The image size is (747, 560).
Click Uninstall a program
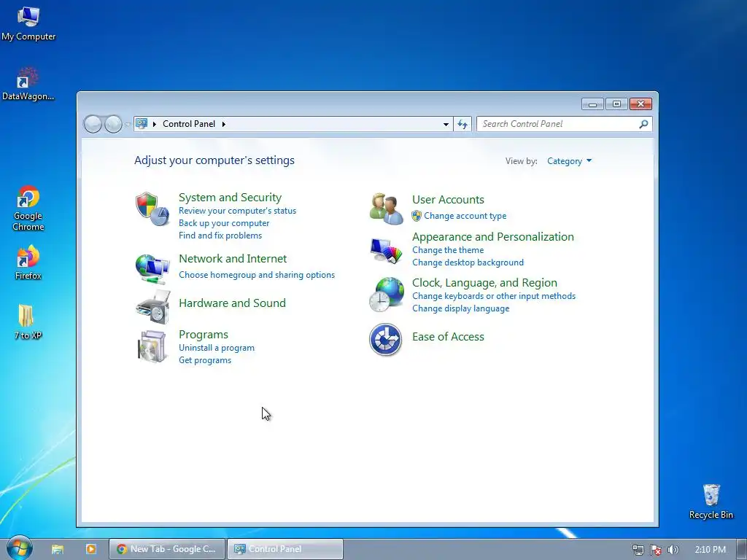coord(216,348)
